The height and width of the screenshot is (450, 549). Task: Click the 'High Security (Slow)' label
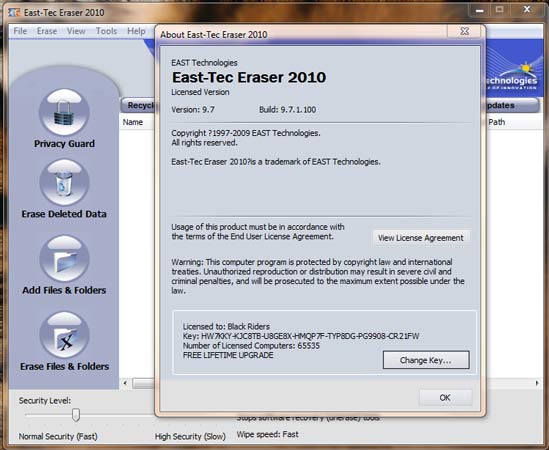click(x=190, y=437)
